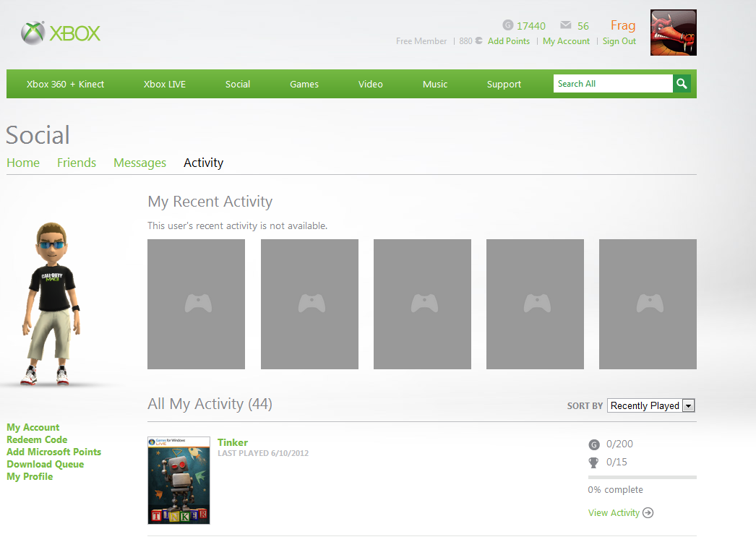Click the 0% complete text
Image resolution: width=756 pixels, height=542 pixels.
[x=615, y=489]
